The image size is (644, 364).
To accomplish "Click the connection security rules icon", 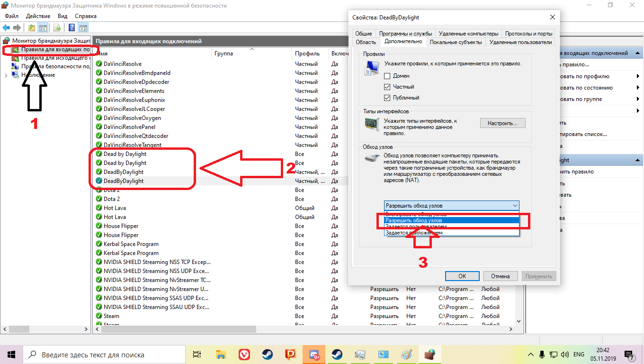I will pyautogui.click(x=16, y=66).
